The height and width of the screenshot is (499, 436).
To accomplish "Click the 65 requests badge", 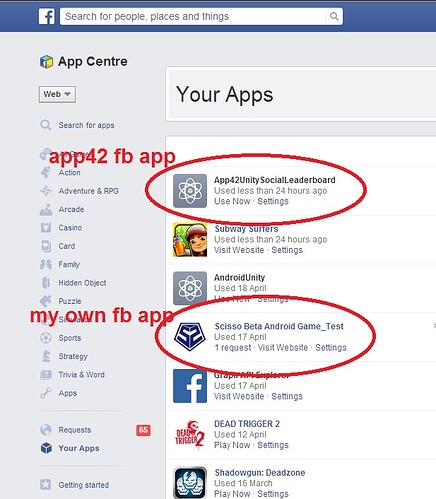I will point(143,430).
